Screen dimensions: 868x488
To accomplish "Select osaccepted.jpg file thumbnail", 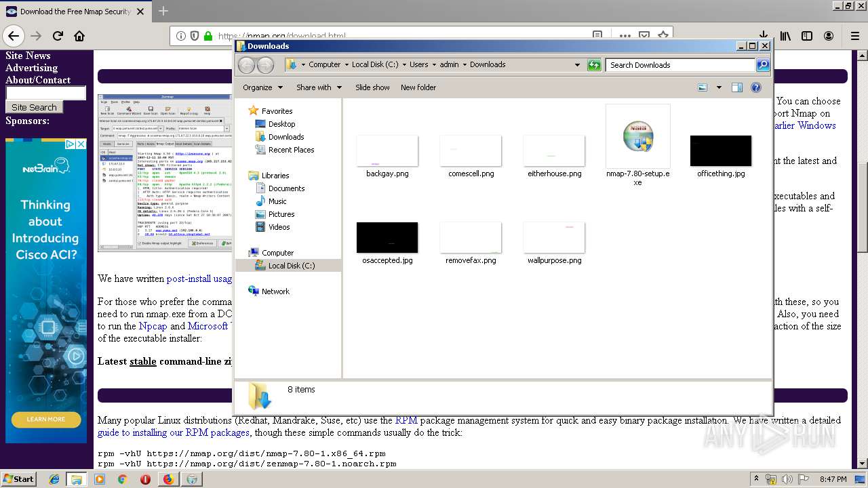I will click(387, 237).
